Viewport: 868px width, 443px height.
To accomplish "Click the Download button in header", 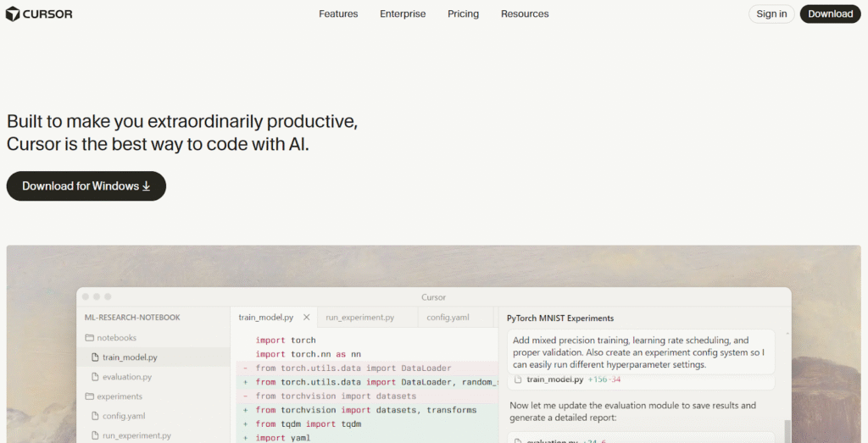I will [x=831, y=14].
